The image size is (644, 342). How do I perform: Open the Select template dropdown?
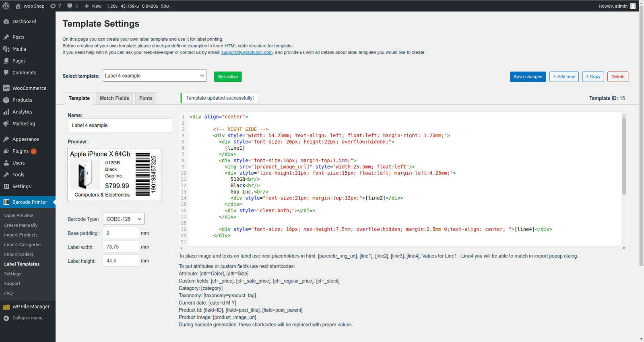pos(155,76)
